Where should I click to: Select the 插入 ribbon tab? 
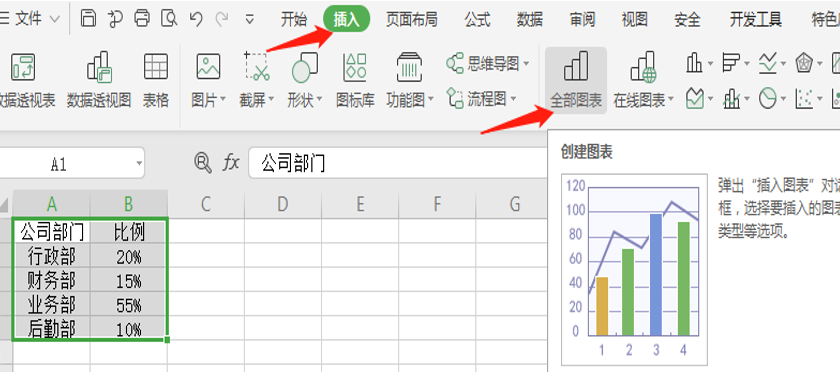[347, 20]
